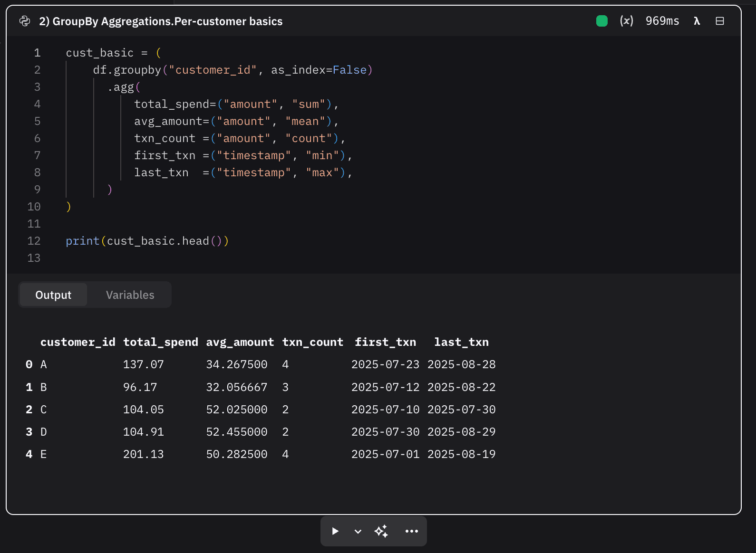Viewport: 756px width, 553px height.
Task: Click the green cell status indicator
Action: (x=601, y=21)
